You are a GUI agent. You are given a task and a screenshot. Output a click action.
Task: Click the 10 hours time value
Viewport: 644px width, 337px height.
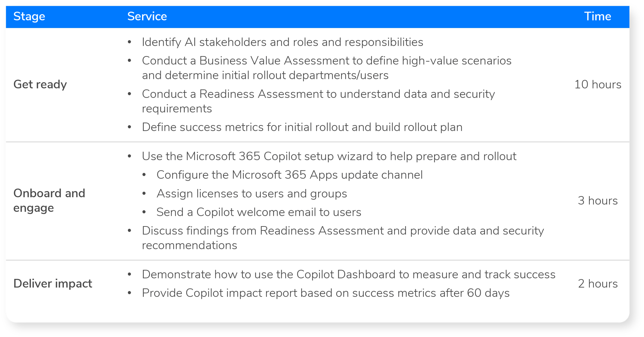click(x=598, y=84)
